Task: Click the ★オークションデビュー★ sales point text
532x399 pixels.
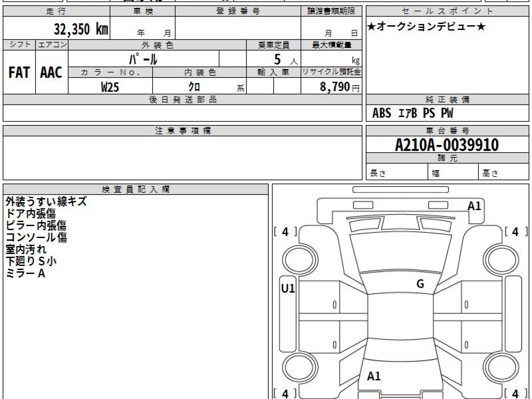Action: click(426, 27)
